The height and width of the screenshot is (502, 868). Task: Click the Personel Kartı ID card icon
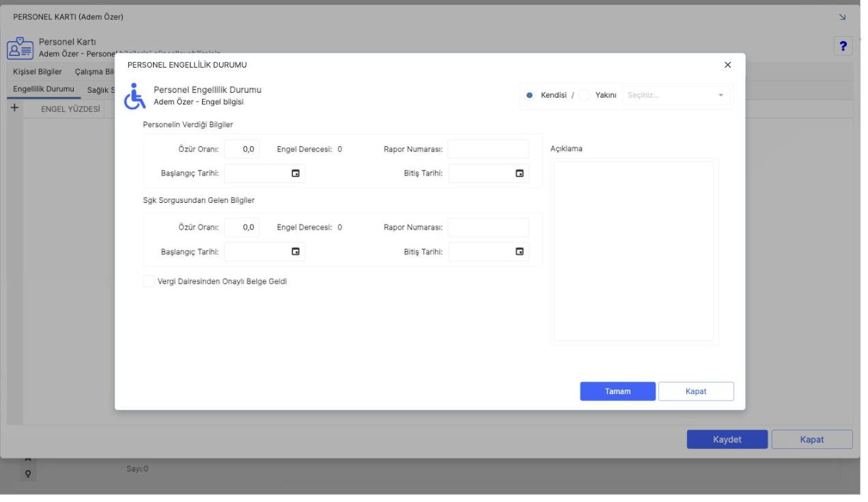pyautogui.click(x=19, y=47)
